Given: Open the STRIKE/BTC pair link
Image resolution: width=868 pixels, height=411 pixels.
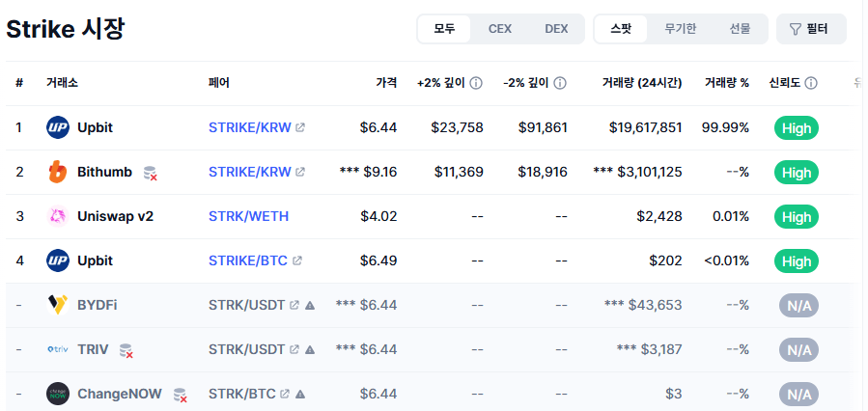Looking at the screenshot, I should click(248, 260).
